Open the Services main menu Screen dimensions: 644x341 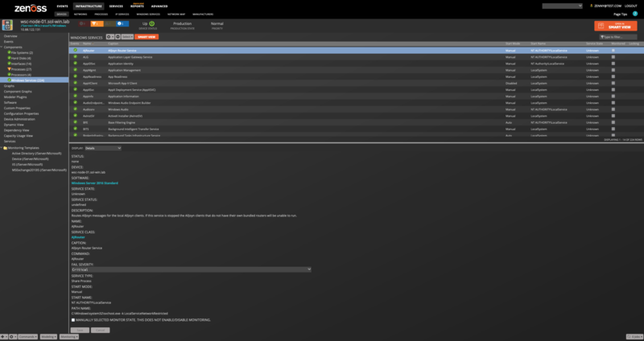tap(116, 6)
